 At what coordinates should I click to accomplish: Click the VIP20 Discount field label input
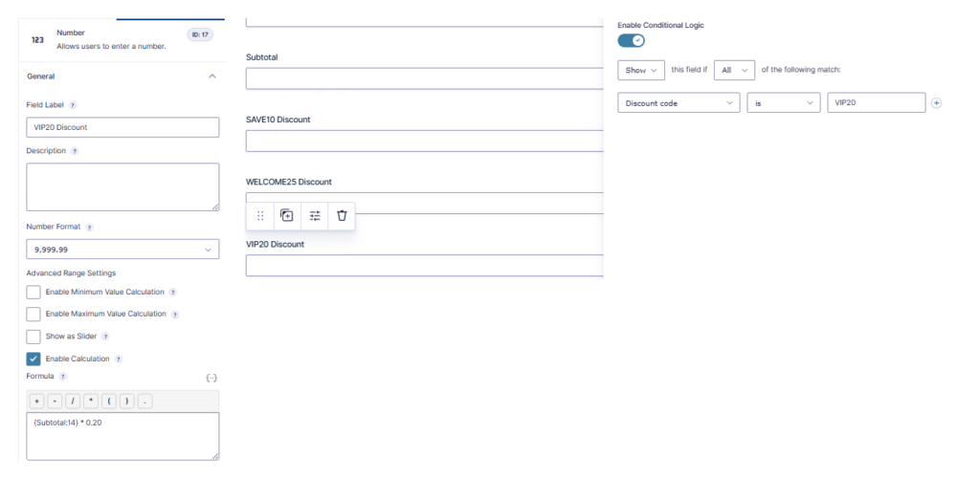(122, 127)
